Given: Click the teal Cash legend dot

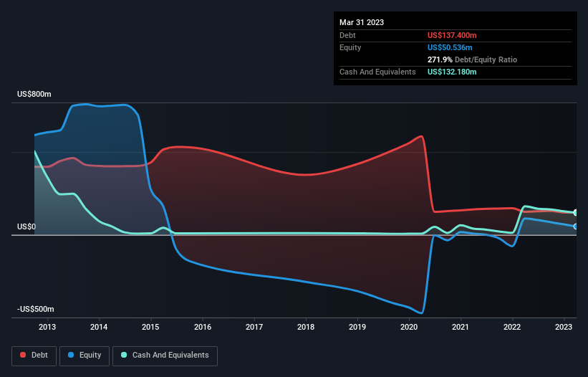Looking at the screenshot, I should tap(124, 355).
